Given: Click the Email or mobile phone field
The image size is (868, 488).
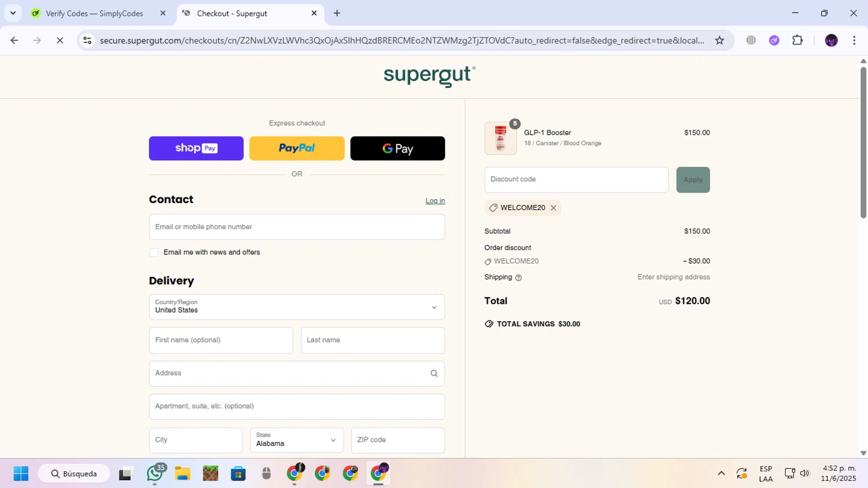Looking at the screenshot, I should (x=297, y=227).
